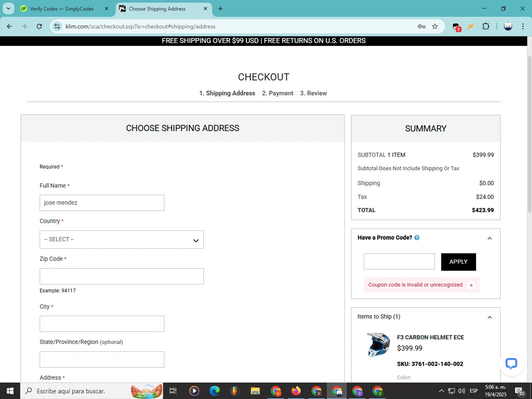This screenshot has height=399, width=532.
Task: Open extension with red 7 badge
Action: pos(456,27)
